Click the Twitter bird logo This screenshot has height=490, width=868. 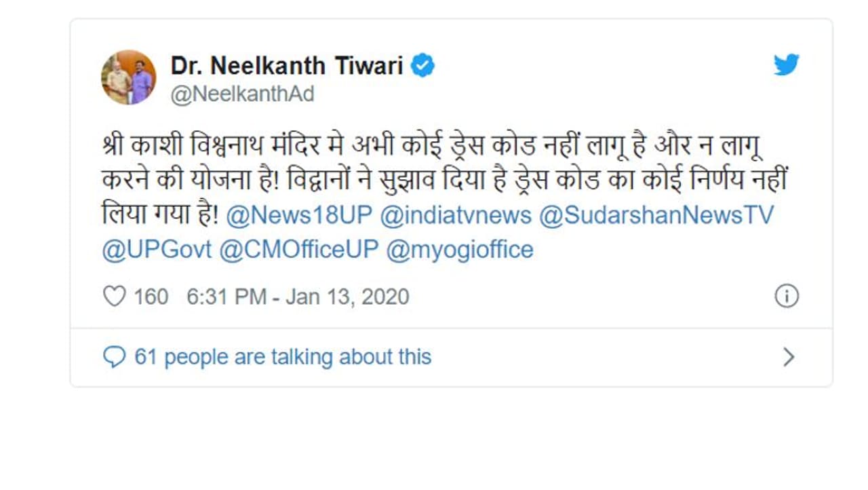point(787,65)
